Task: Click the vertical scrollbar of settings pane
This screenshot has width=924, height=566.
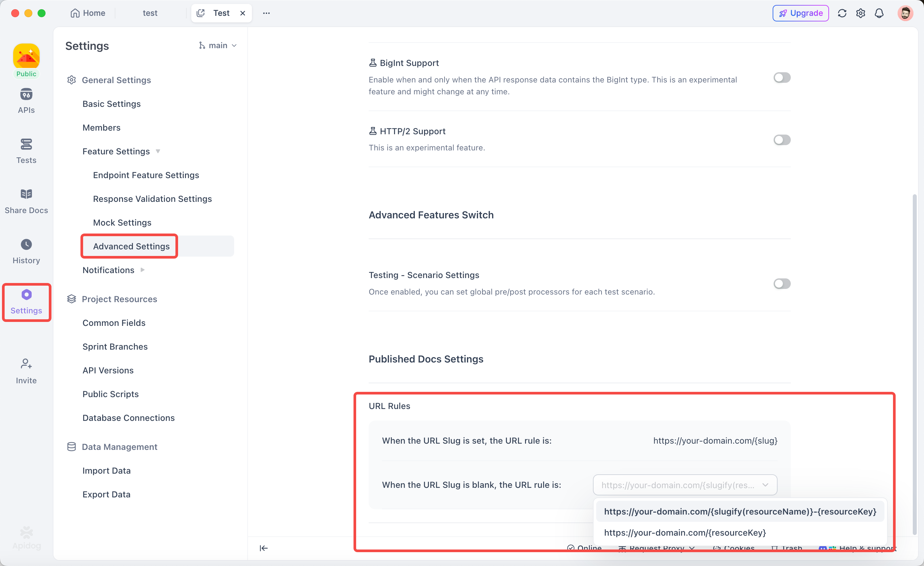Action: (914, 364)
